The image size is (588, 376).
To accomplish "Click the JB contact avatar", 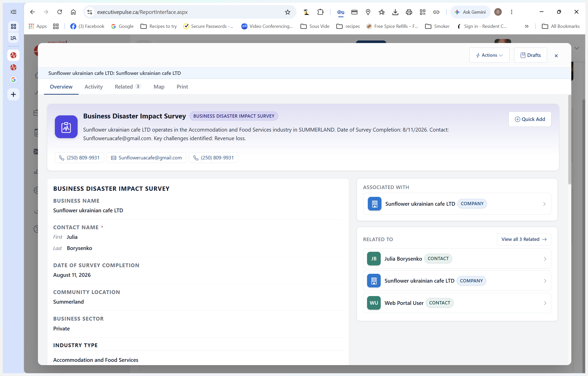I will coord(374,259).
